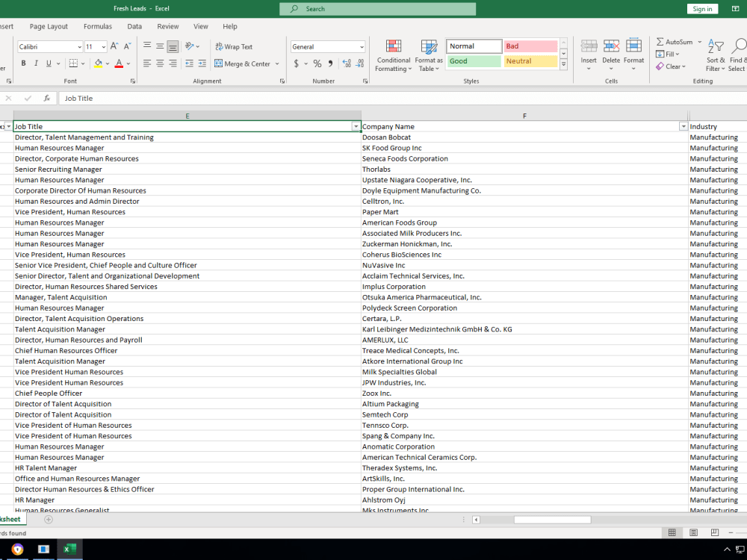Viewport: 747px width, 560px height.
Task: Open the Help tab
Action: click(x=229, y=27)
